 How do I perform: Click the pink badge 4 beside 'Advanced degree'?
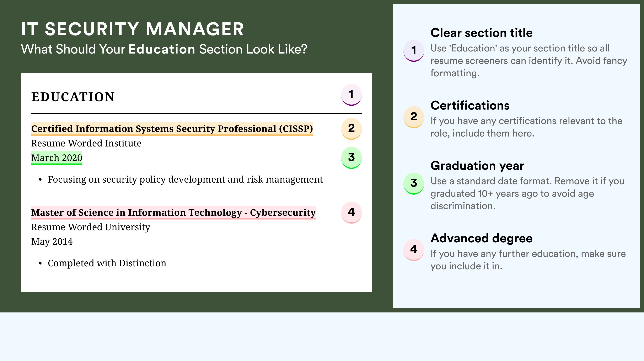[x=414, y=250]
